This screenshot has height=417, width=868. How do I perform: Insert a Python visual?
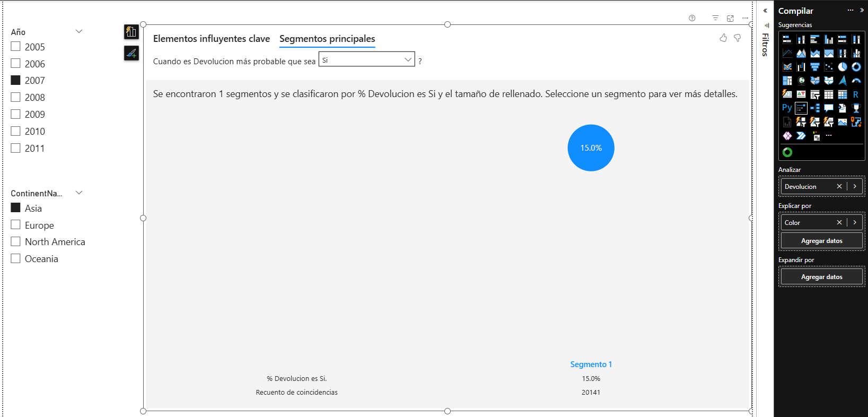pyautogui.click(x=787, y=108)
